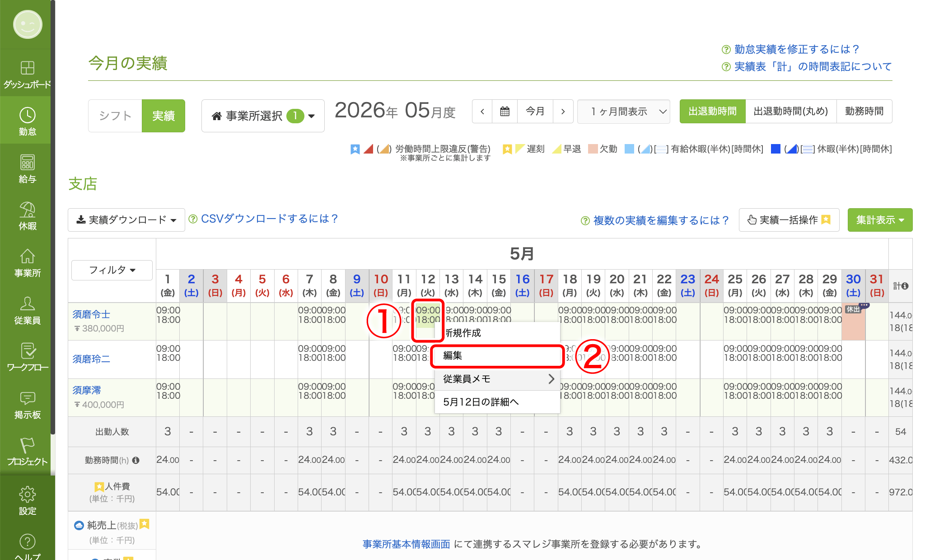Open employee 須摩澪 profile link
925x560 pixels.
click(x=87, y=390)
